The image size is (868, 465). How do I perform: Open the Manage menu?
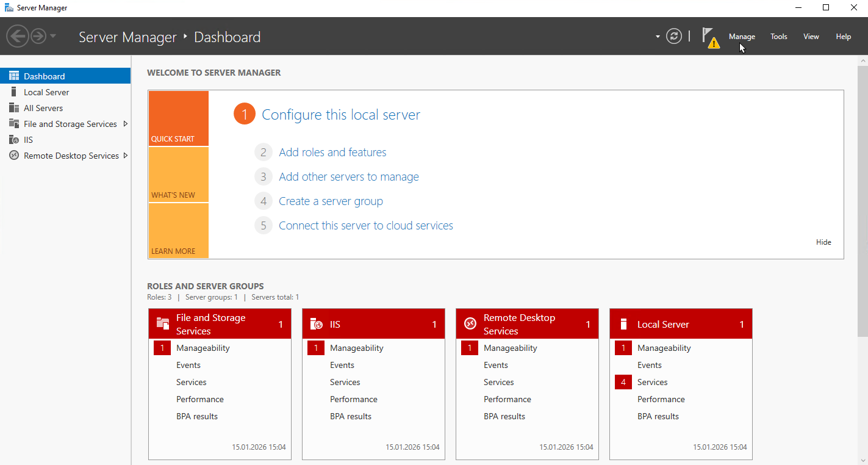tap(742, 37)
